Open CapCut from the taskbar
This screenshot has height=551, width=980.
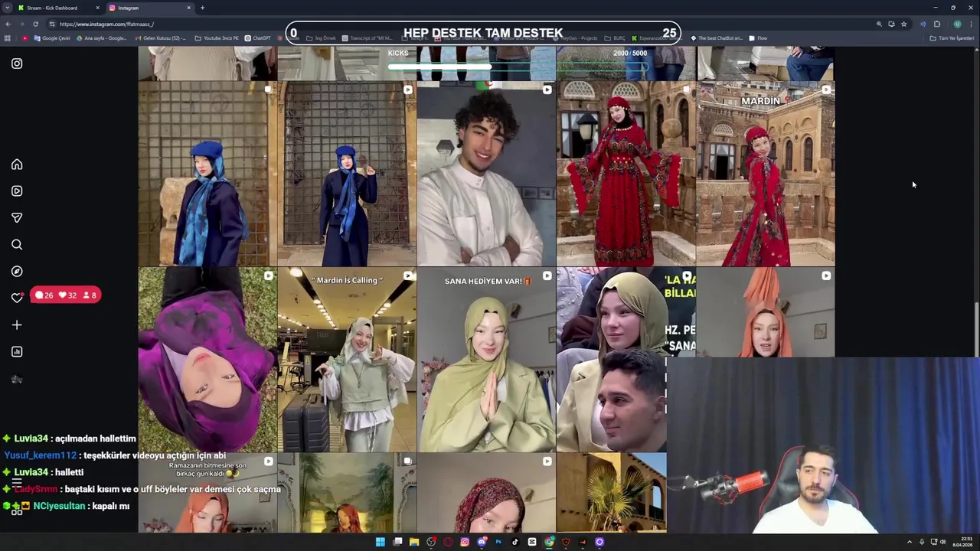pos(531,542)
